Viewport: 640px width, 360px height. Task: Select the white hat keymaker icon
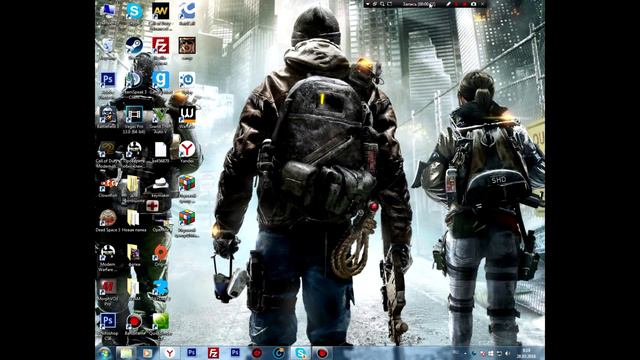point(160,183)
